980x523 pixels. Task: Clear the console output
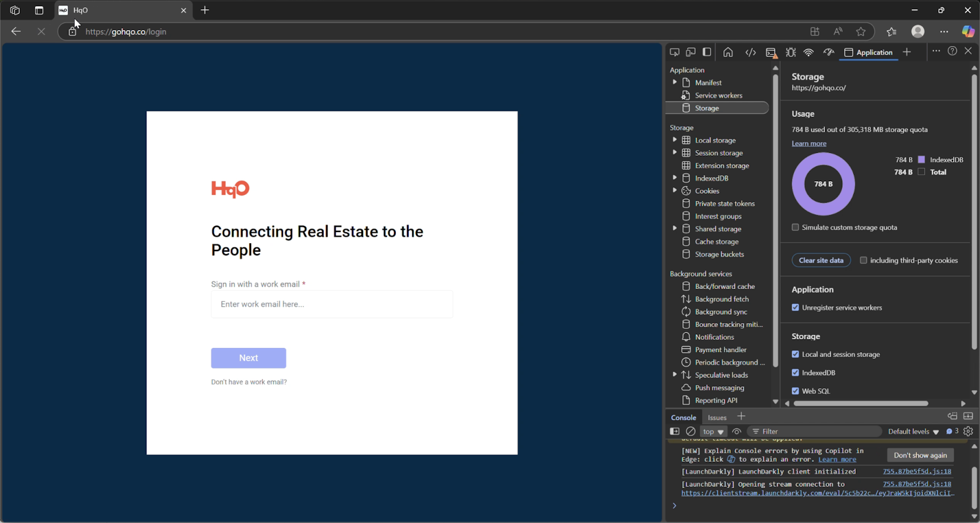pos(691,431)
